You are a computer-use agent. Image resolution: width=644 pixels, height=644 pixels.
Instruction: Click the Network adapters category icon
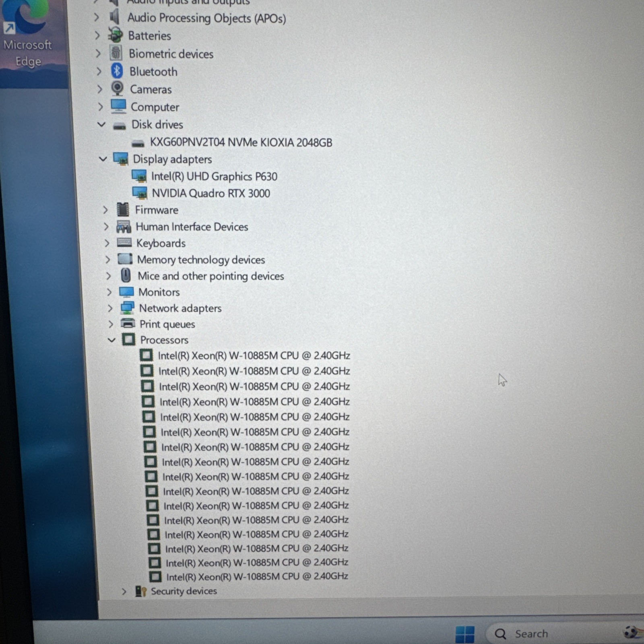[x=127, y=308]
